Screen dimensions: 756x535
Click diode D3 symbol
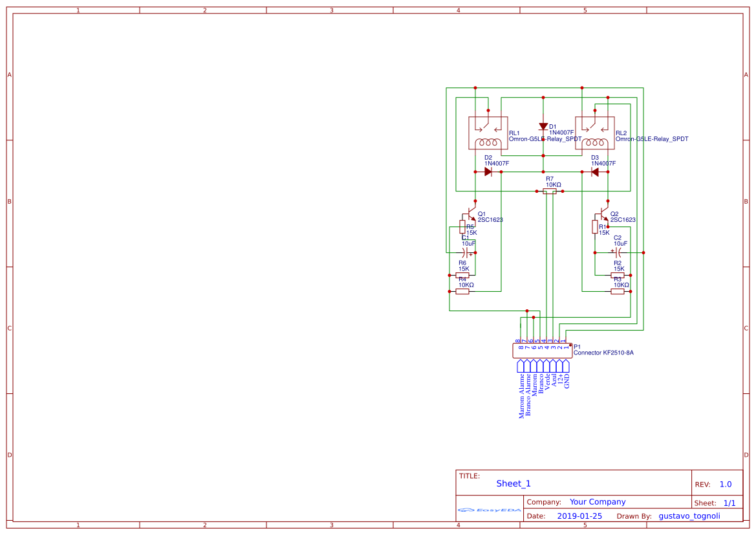pos(597,170)
